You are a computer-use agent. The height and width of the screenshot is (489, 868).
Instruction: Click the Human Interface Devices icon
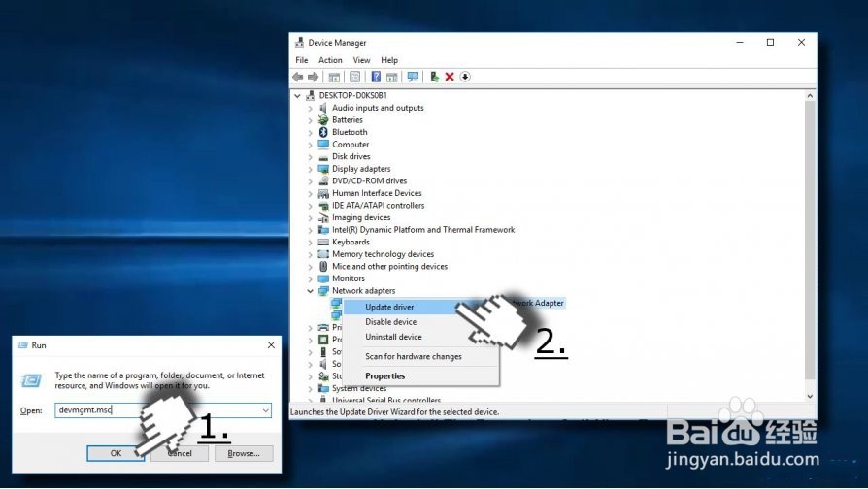coord(323,194)
